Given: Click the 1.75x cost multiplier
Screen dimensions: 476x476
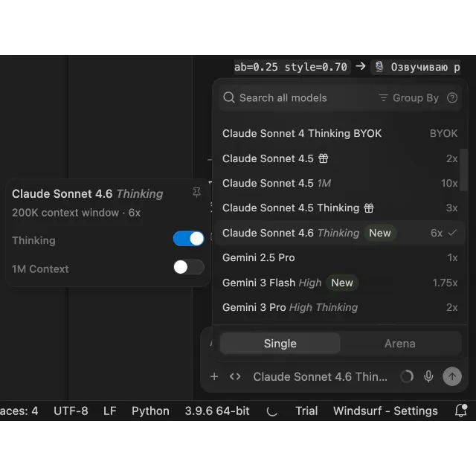Looking at the screenshot, I should click(445, 283).
